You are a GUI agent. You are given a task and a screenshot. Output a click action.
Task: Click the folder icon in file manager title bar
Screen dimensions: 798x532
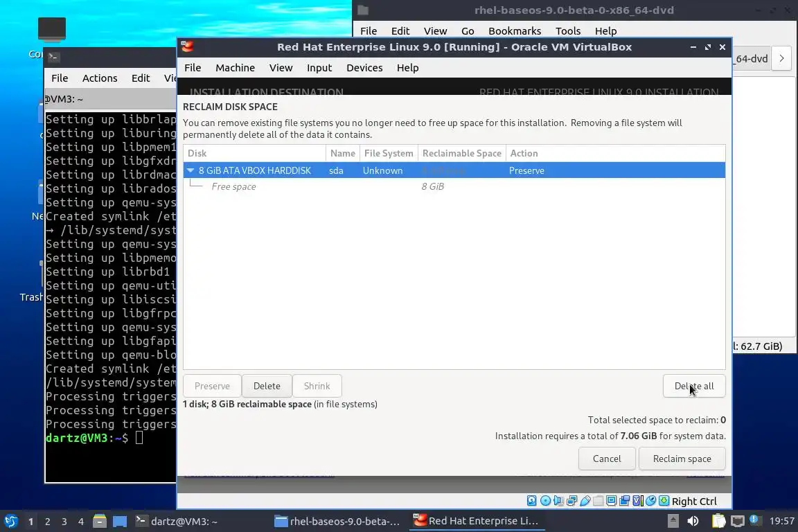[x=363, y=10]
